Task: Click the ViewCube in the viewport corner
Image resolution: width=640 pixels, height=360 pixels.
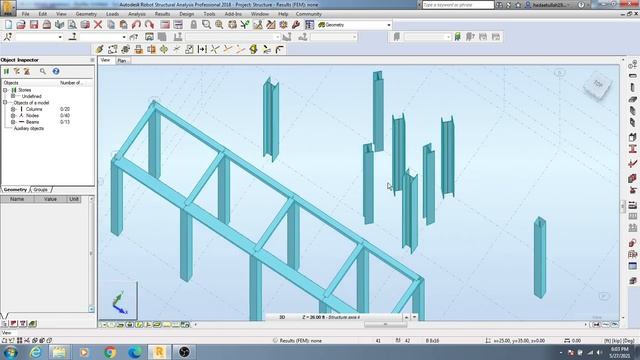Action: tap(598, 86)
